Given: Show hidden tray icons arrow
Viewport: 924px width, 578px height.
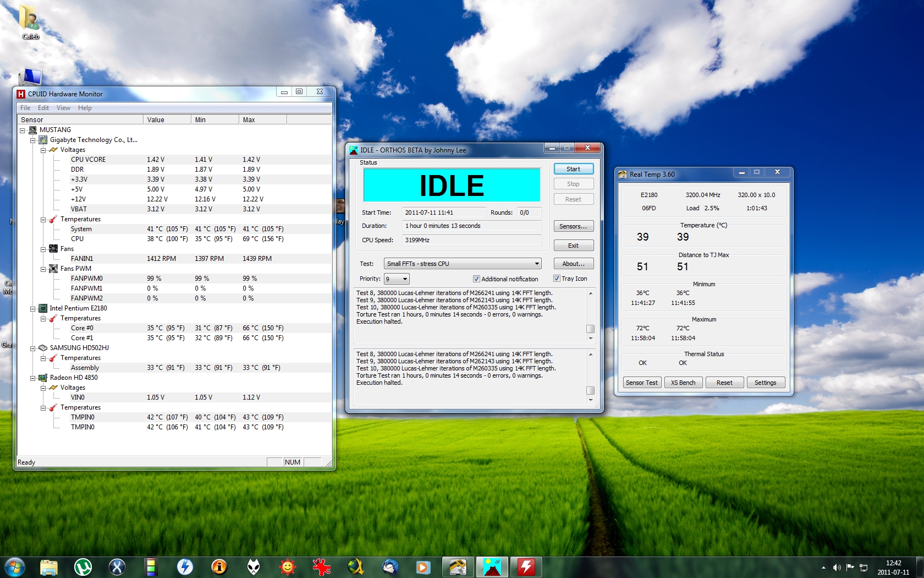Looking at the screenshot, I should click(x=823, y=568).
